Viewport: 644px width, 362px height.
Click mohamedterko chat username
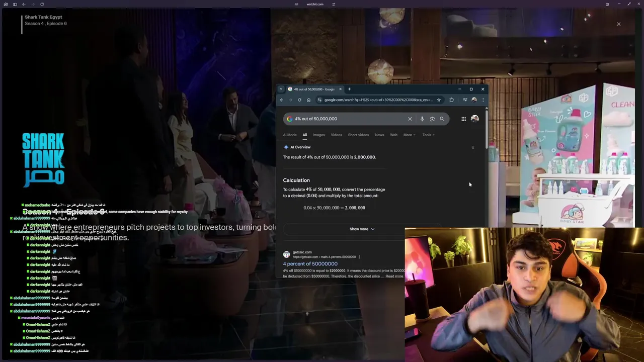[x=37, y=205]
